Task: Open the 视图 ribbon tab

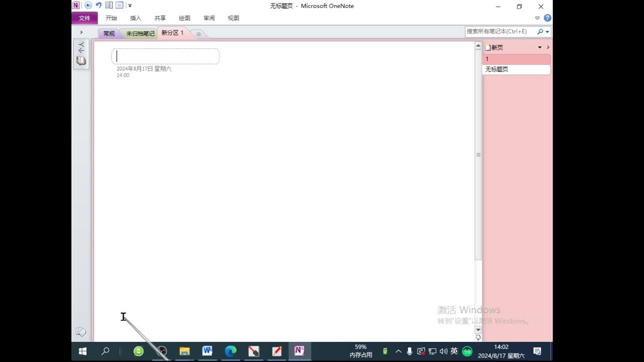Action: pos(233,18)
